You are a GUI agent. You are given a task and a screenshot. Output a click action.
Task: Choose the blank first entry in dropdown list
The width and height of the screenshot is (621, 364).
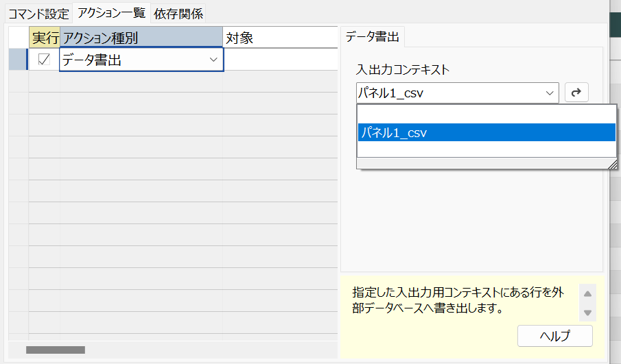pyautogui.click(x=487, y=114)
